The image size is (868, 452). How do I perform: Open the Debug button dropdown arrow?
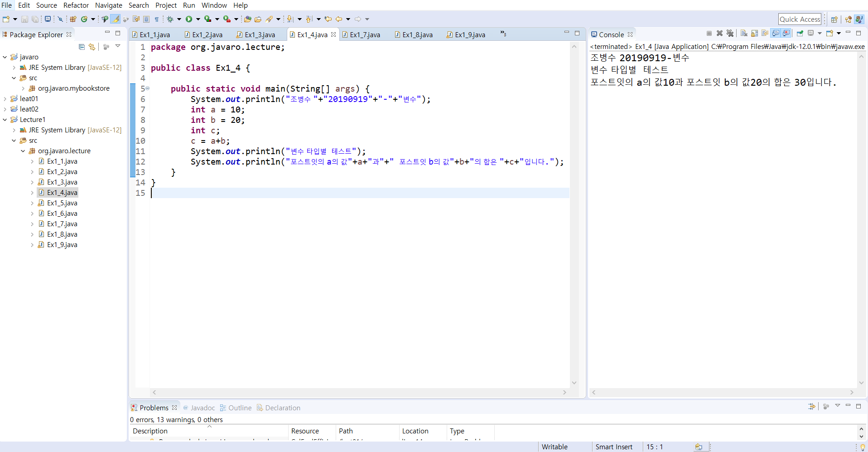coord(179,19)
